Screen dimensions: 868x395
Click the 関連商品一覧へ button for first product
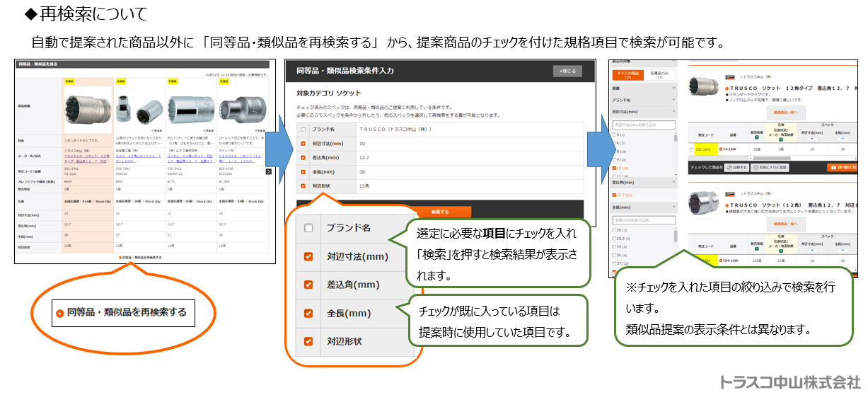click(786, 113)
